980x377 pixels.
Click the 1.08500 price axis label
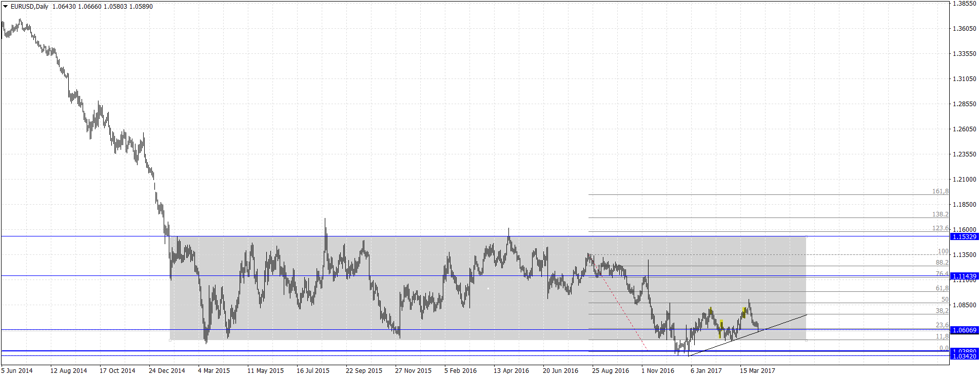[x=964, y=305]
